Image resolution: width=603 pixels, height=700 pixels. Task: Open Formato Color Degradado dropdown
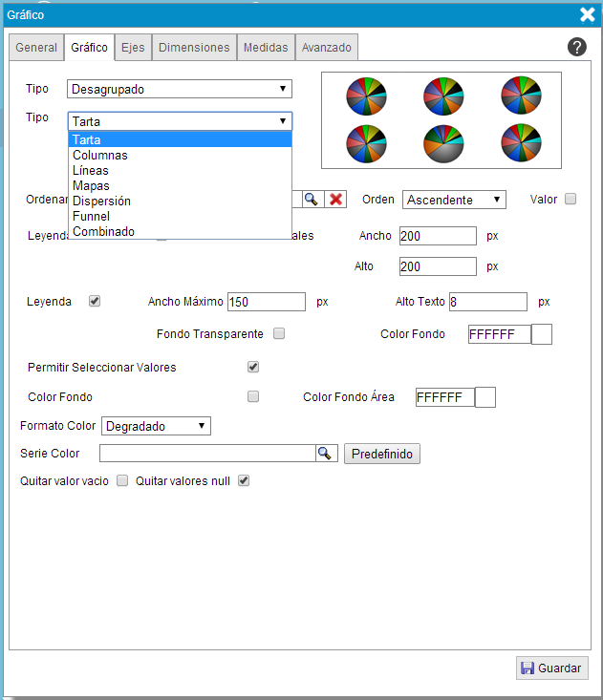pos(156,426)
